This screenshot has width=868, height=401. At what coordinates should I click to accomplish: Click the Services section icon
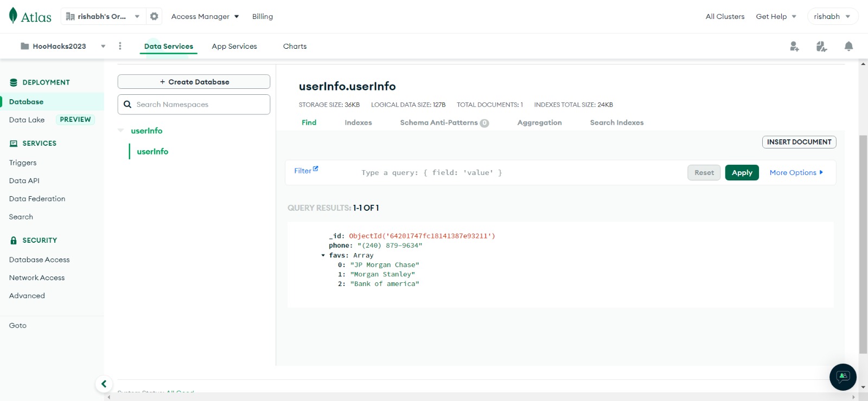(14, 144)
